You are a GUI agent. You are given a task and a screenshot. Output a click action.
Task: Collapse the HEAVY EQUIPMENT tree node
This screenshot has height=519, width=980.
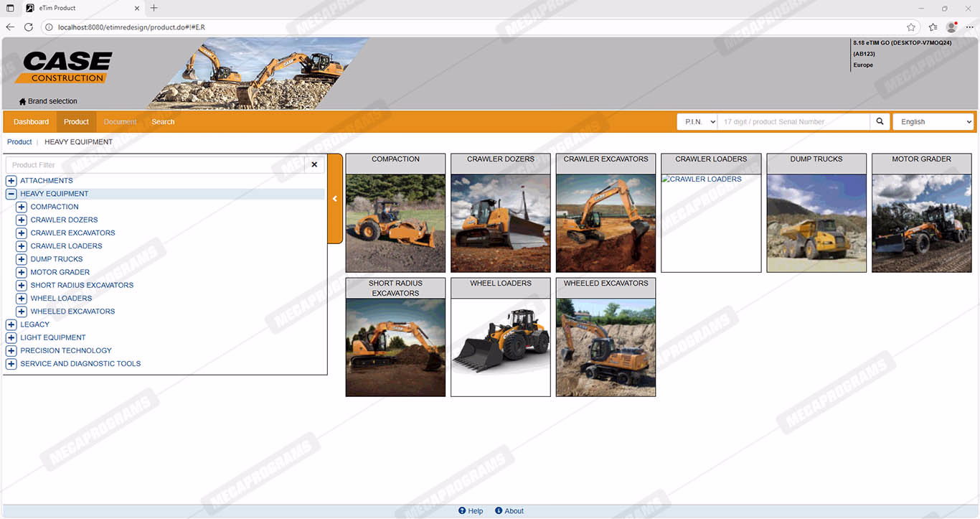(11, 194)
